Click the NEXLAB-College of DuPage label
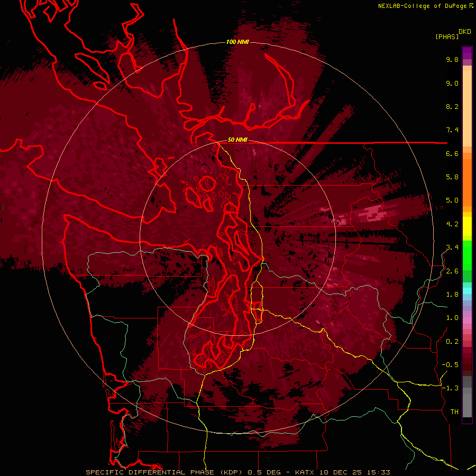The image size is (476, 476). tap(423, 6)
